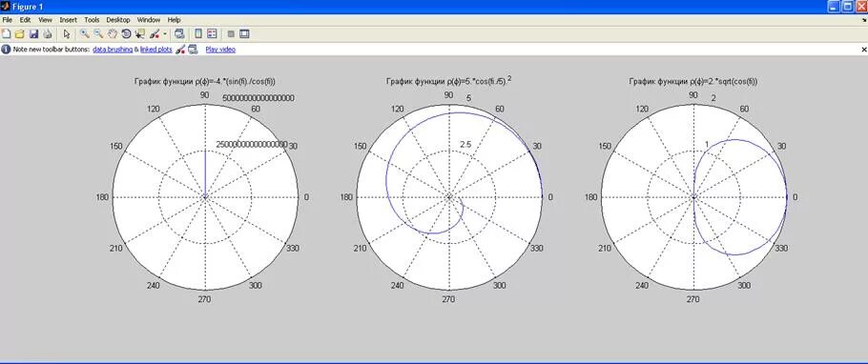The image size is (868, 364).
Task: Click the Link Plot toolbar icon
Action: 178,33
